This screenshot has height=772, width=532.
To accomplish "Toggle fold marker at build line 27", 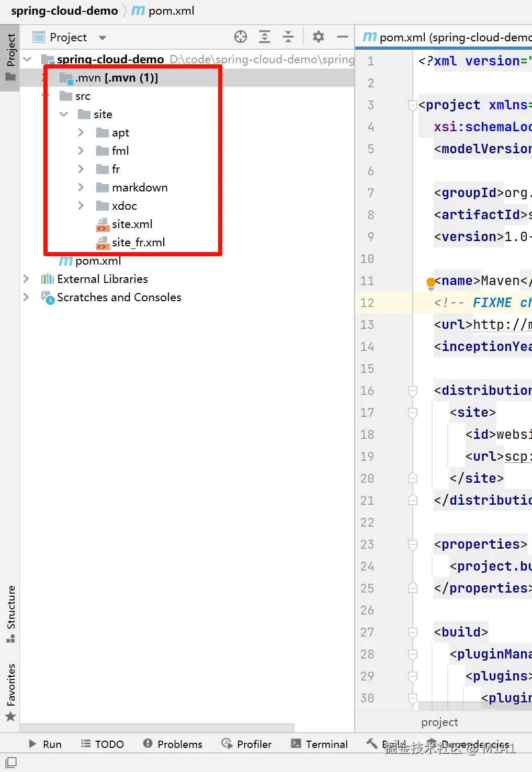I will [x=412, y=632].
